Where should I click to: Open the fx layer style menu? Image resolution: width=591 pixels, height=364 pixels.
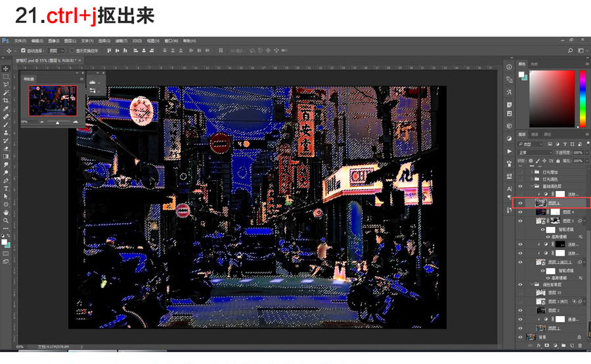click(538, 345)
